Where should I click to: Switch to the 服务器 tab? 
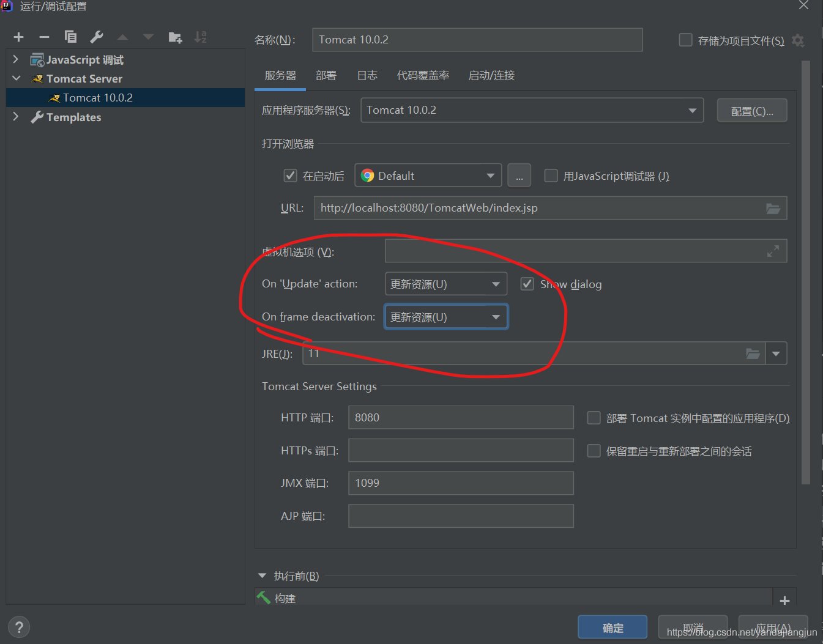tap(280, 75)
